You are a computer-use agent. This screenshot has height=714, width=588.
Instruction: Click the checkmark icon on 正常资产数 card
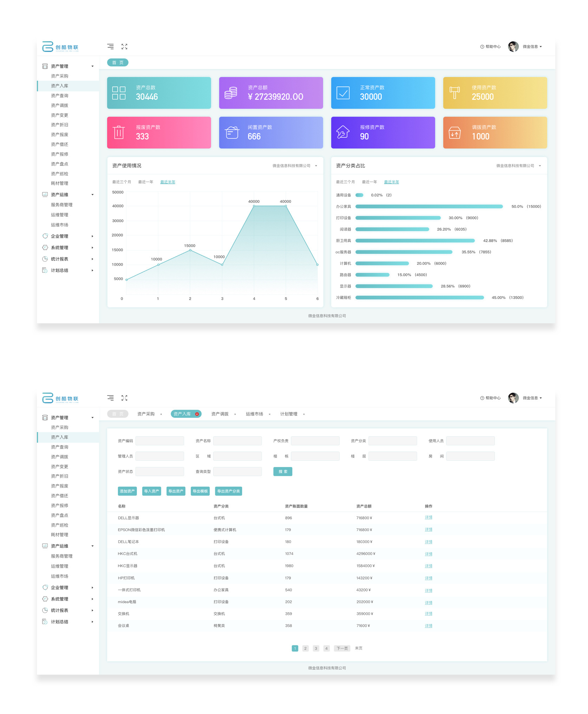coord(343,93)
